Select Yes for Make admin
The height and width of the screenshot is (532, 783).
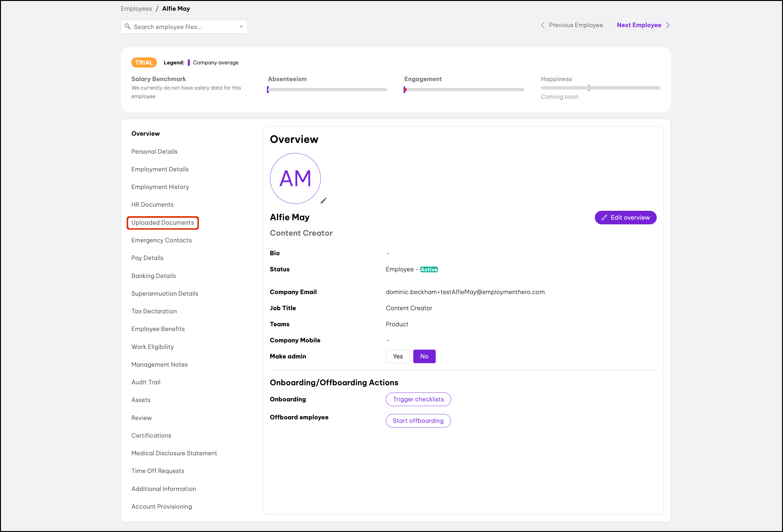pyautogui.click(x=397, y=356)
